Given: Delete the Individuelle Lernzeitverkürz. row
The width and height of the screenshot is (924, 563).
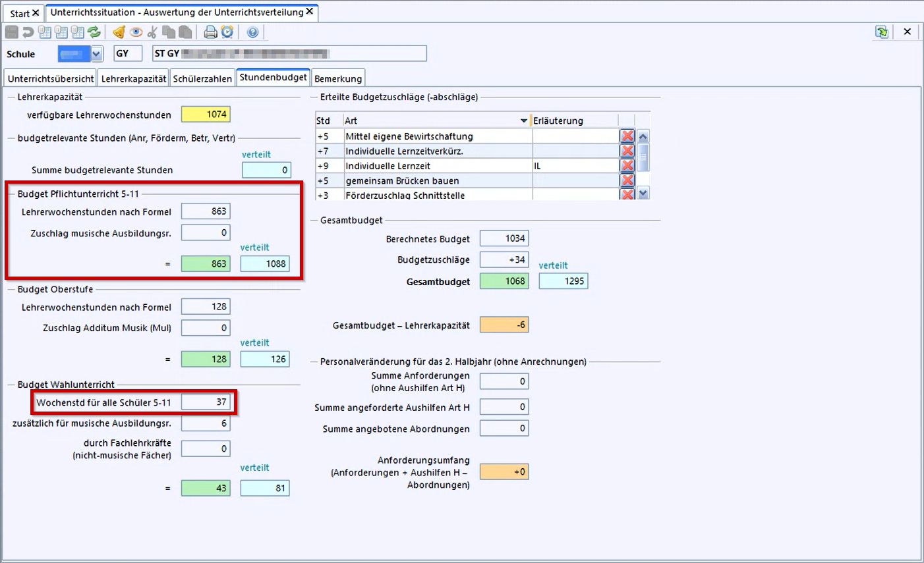Looking at the screenshot, I should (x=627, y=151).
